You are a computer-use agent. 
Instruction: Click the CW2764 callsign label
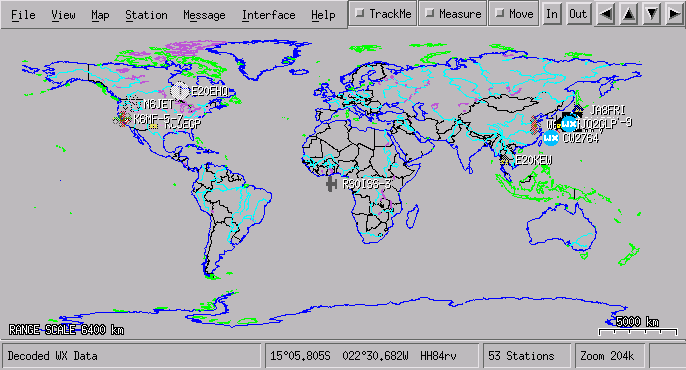coord(581,139)
